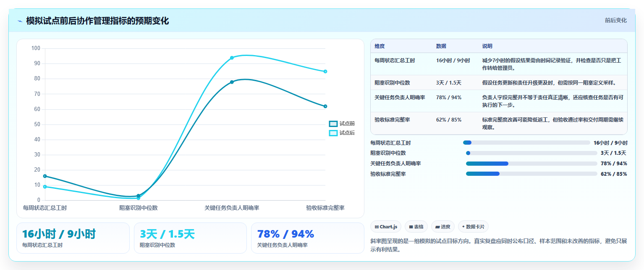Screen dimensions: 644x270
Task: Click the 试点前 data point at 16
Action: [x=45, y=176]
